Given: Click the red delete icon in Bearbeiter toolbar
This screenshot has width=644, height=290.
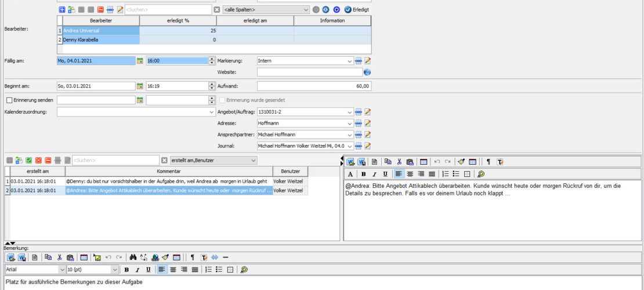Looking at the screenshot, I should coord(100,10).
